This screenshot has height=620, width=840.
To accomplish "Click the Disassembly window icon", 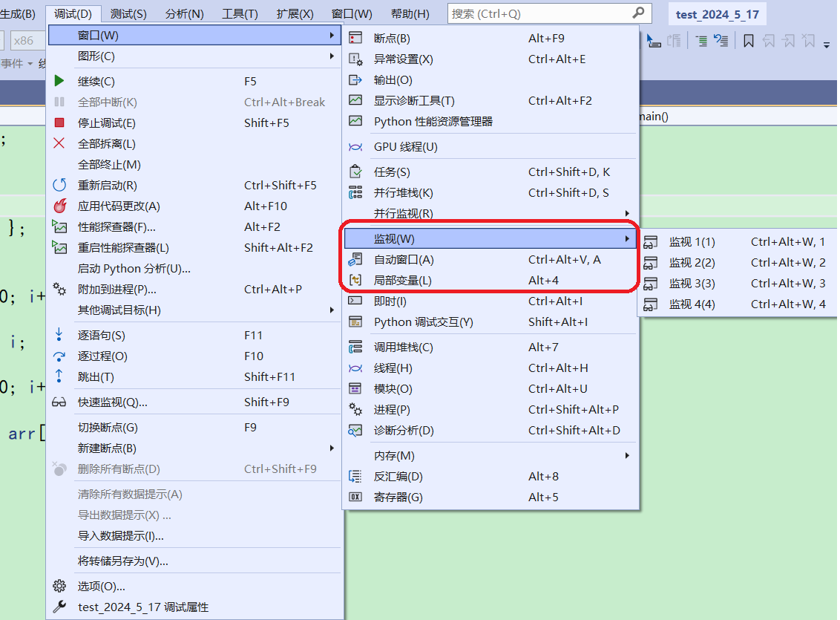I will coord(355,476).
